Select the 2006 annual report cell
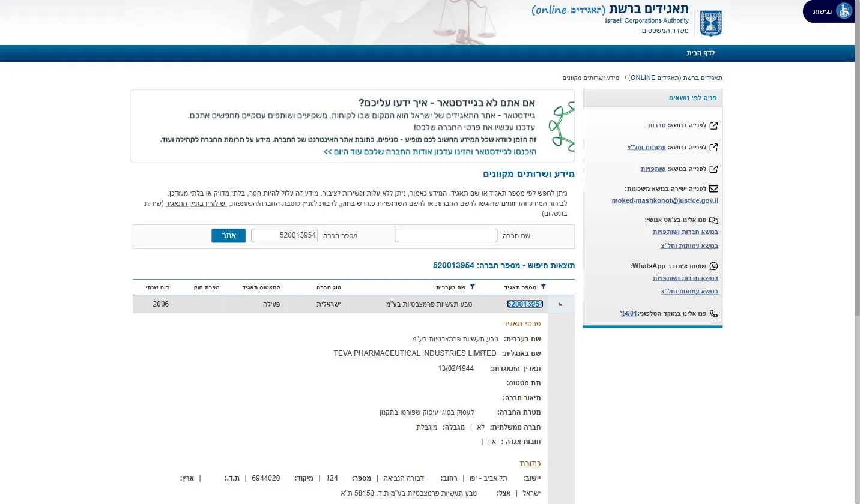Viewport: 860px width, 504px height. [161, 304]
